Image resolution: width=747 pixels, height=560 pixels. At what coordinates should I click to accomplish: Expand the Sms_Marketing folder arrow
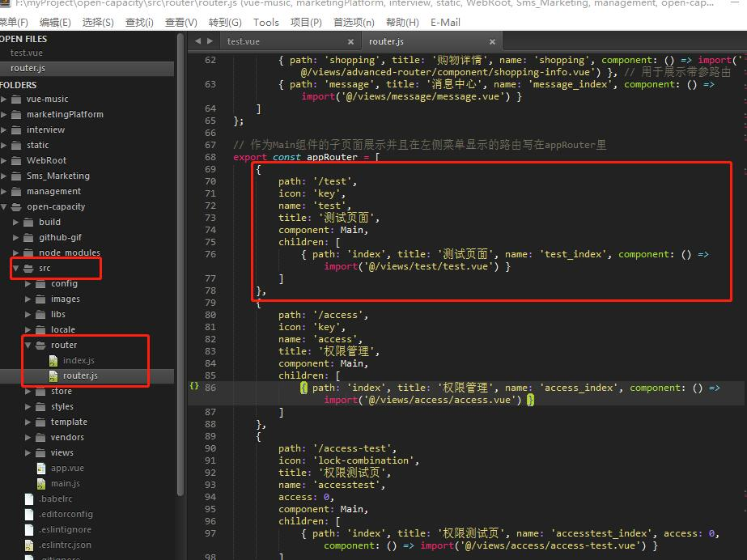tap(4, 176)
